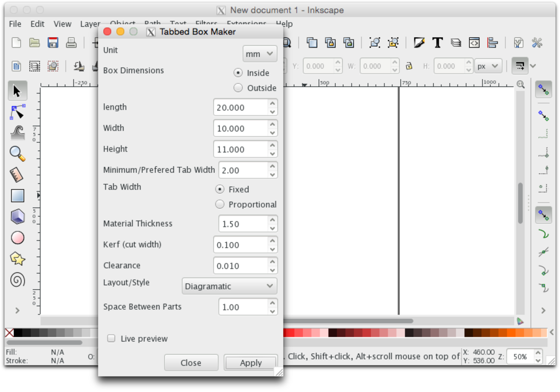Screen dimensions: 560x392
Task: Click the Width input field in dialog
Action: (241, 128)
